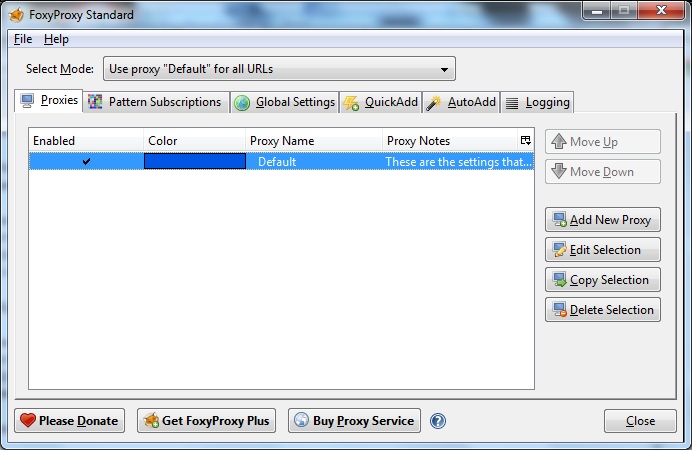Open the Logging tab
This screenshot has width=692, height=450.
(x=538, y=102)
